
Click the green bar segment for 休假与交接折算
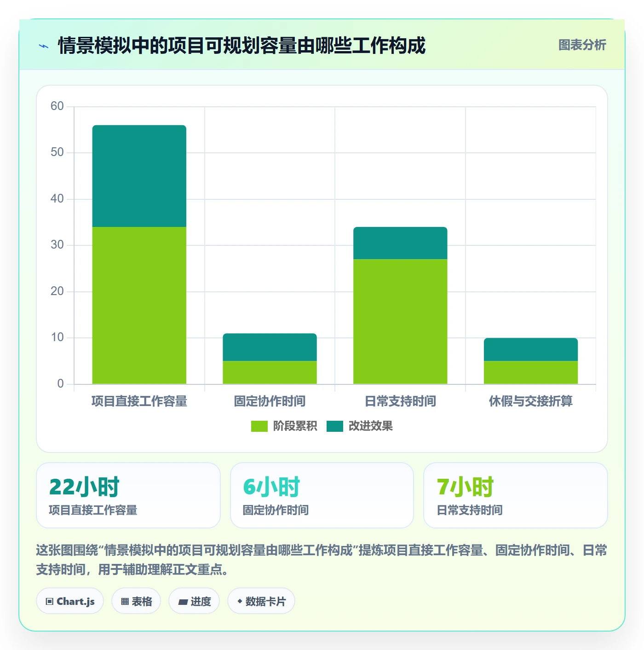pos(531,372)
